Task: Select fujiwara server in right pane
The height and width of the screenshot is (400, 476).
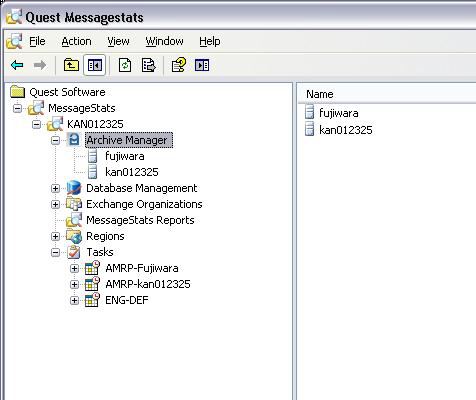Action: click(339, 113)
